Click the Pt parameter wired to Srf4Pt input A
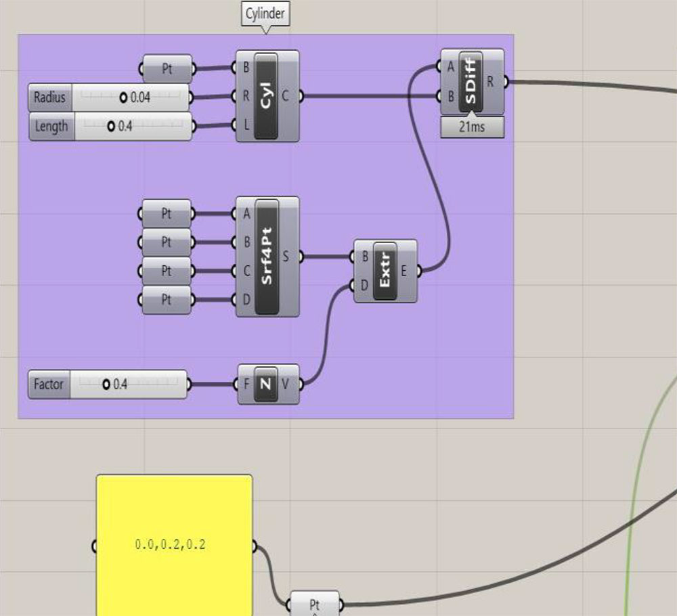Image resolution: width=677 pixels, height=616 pixels. click(167, 215)
